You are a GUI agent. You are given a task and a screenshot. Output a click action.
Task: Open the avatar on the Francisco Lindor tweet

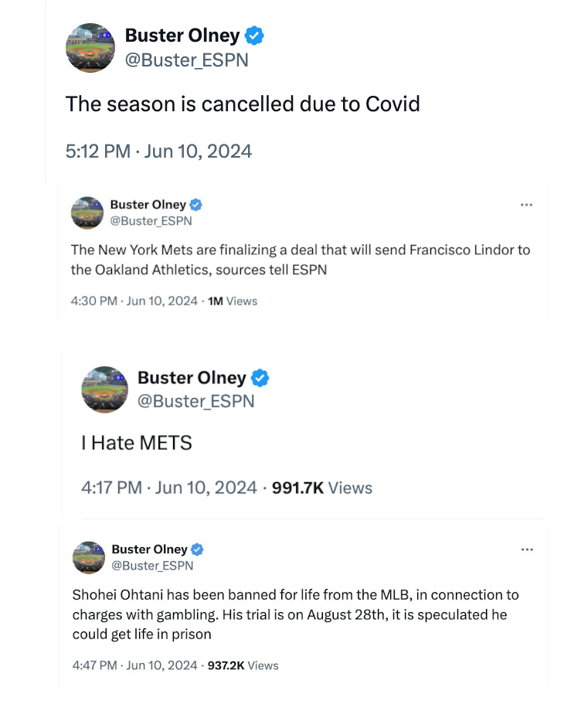(87, 213)
